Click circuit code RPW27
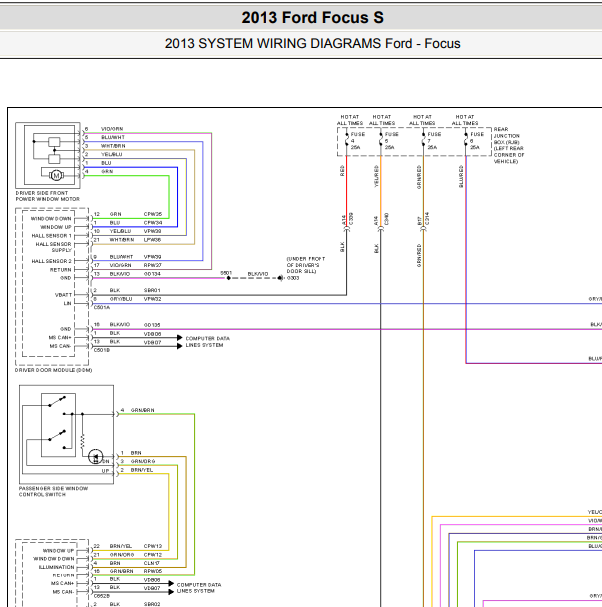Viewport: 602px width, 607px height. pos(153,265)
